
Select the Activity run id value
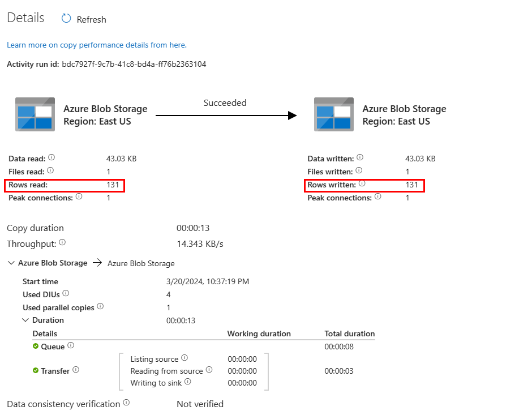coord(134,64)
